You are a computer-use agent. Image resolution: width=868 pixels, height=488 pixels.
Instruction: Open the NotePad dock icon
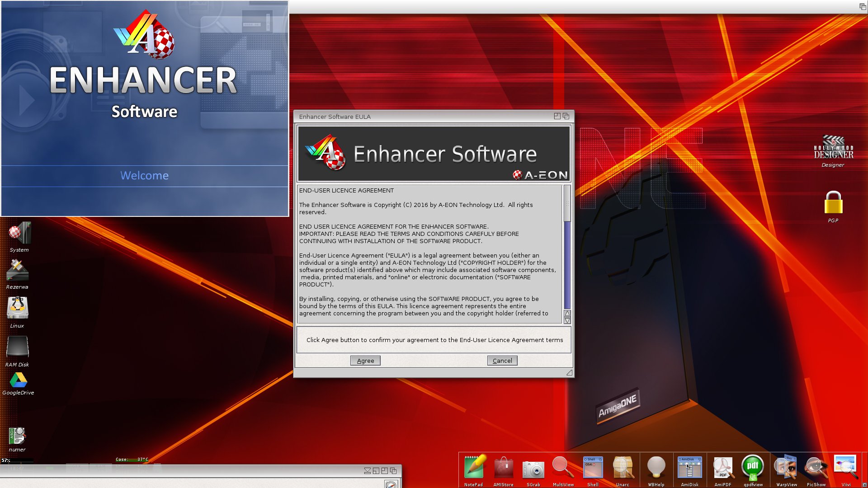473,470
